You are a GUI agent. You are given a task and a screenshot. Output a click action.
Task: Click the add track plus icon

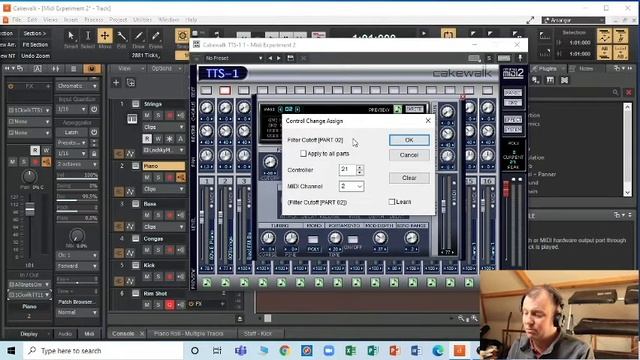(116, 83)
